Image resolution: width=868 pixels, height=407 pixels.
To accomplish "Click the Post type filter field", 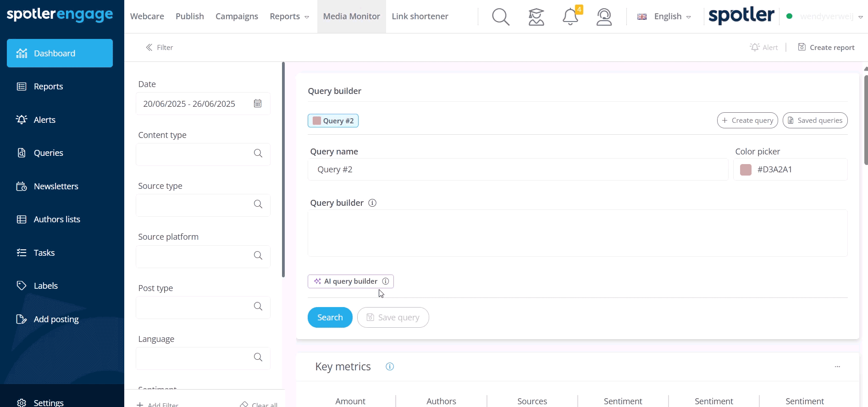I will point(203,307).
